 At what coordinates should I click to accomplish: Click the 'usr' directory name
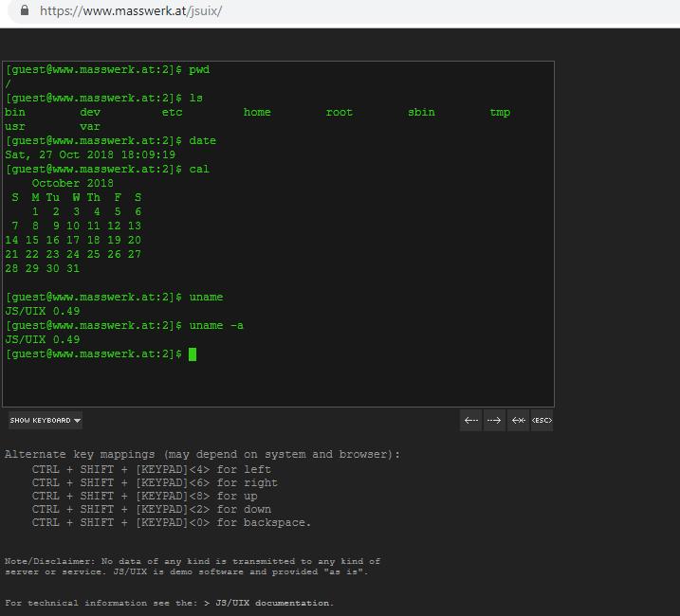pos(15,127)
